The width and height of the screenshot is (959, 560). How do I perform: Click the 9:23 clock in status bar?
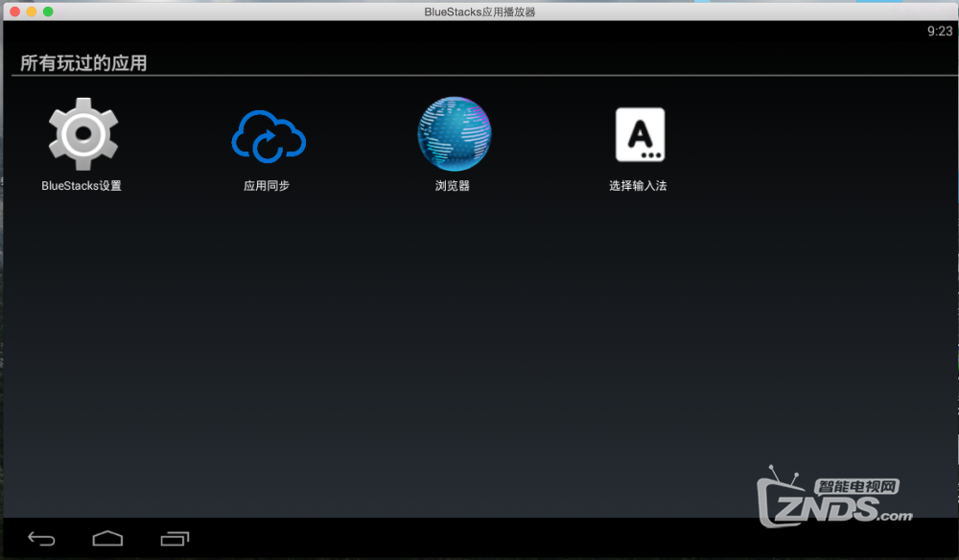[x=940, y=32]
